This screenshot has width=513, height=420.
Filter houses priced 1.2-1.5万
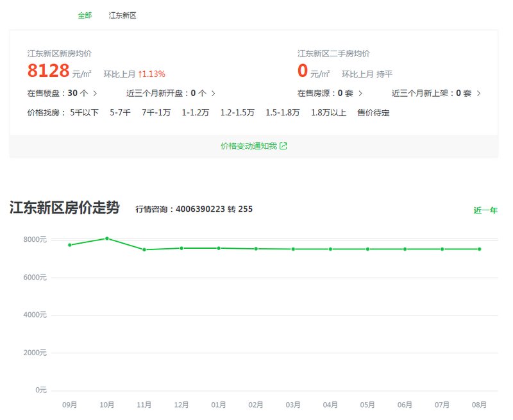[237, 112]
